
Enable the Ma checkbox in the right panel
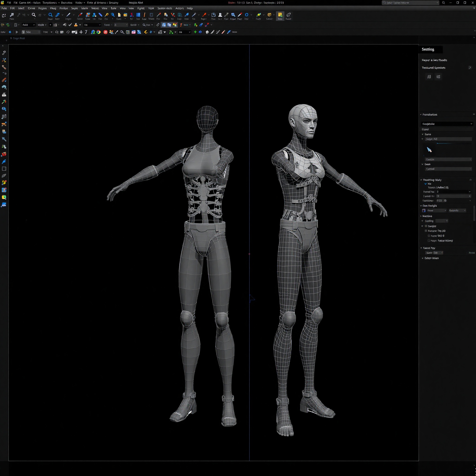click(x=425, y=184)
